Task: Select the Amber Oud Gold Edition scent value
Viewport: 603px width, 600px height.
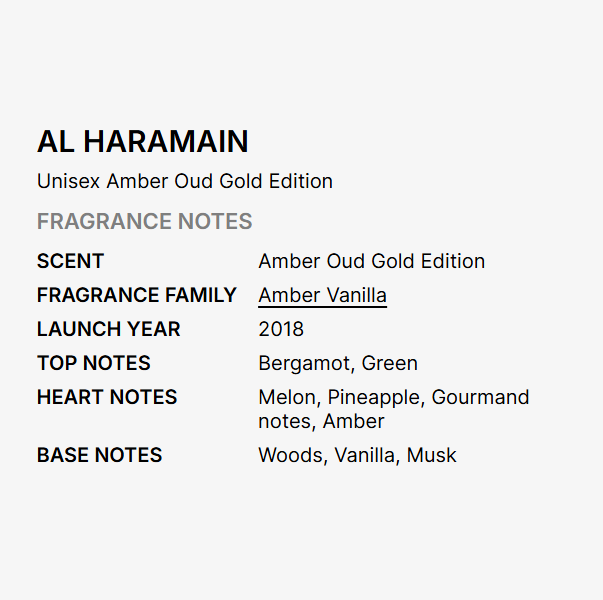Action: (x=371, y=261)
